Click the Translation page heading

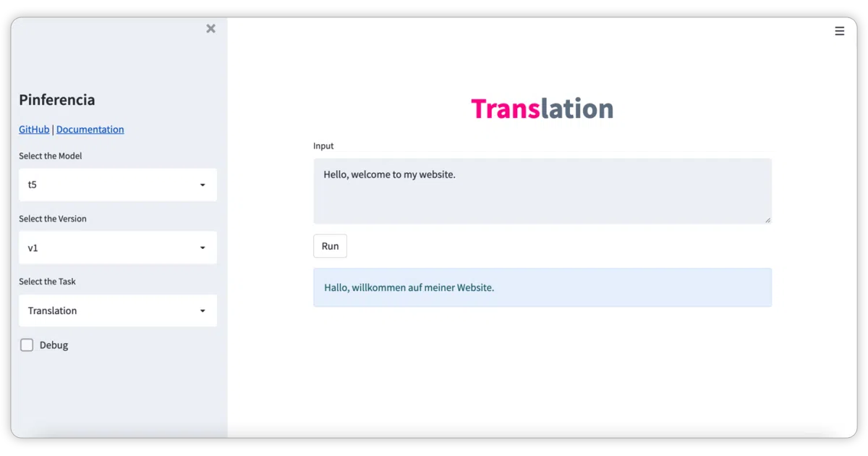pyautogui.click(x=542, y=109)
